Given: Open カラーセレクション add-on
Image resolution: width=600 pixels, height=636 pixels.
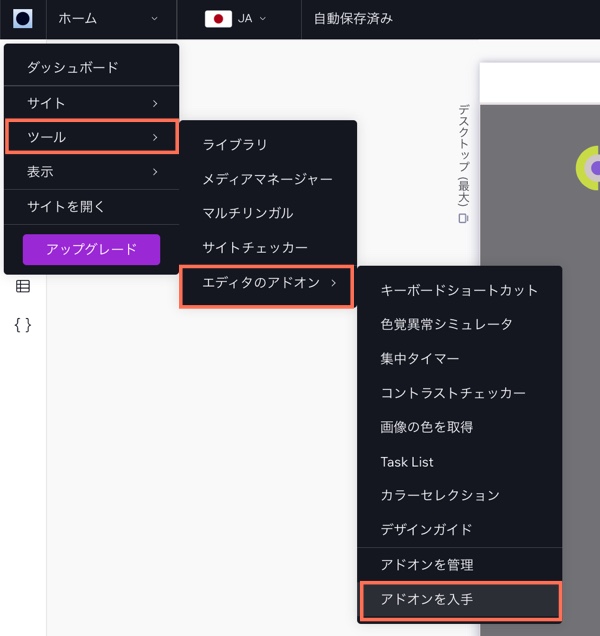Looking at the screenshot, I should pyautogui.click(x=460, y=495).
